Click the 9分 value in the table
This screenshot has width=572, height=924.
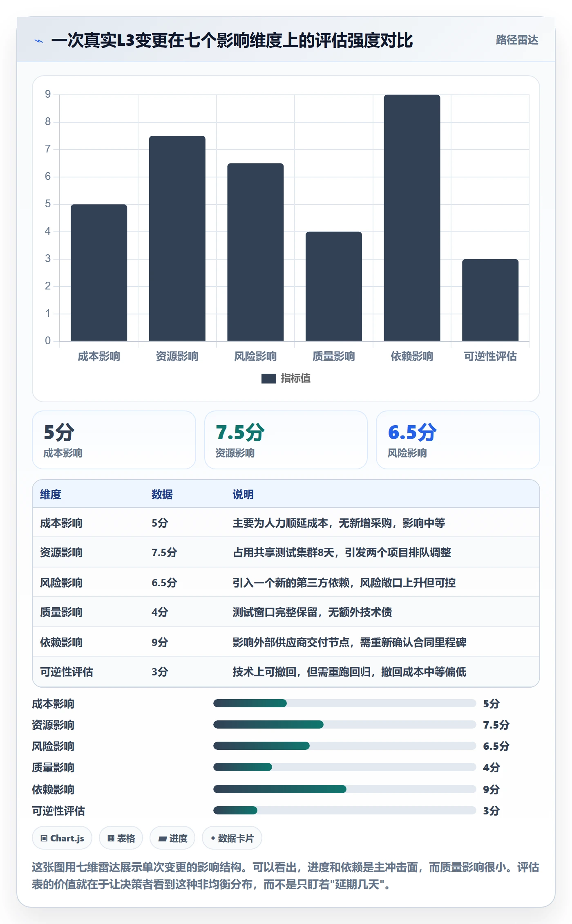(160, 642)
